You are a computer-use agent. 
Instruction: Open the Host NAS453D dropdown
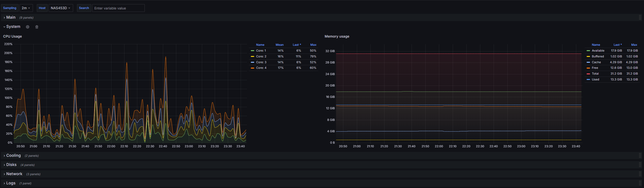(61, 8)
